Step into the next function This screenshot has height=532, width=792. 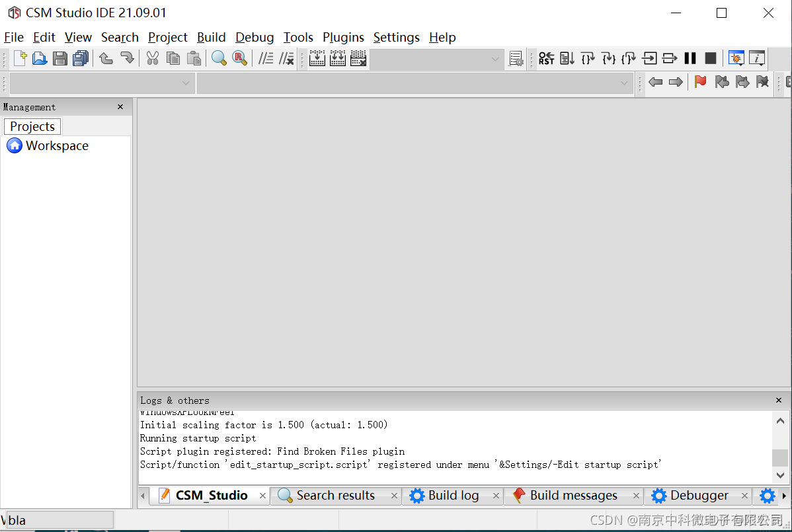[x=608, y=58]
